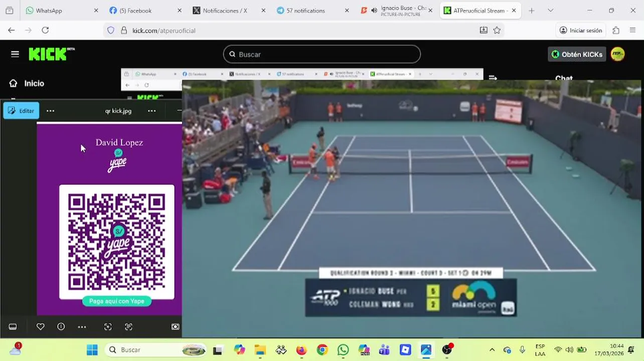Show photo file information
The height and width of the screenshot is (361, 644).
point(61,326)
